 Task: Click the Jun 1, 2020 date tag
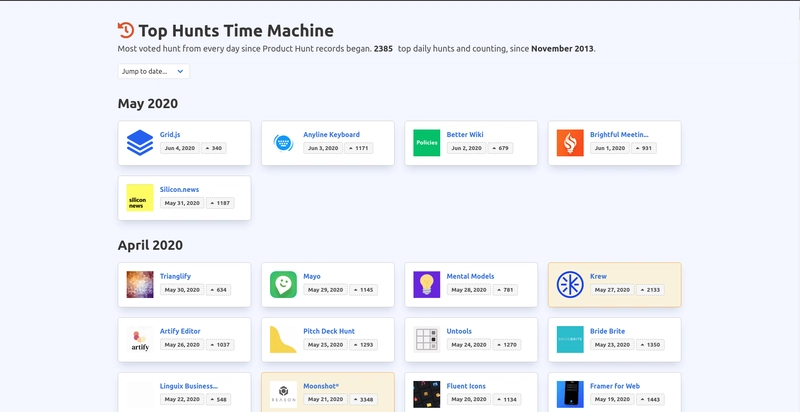pyautogui.click(x=610, y=148)
